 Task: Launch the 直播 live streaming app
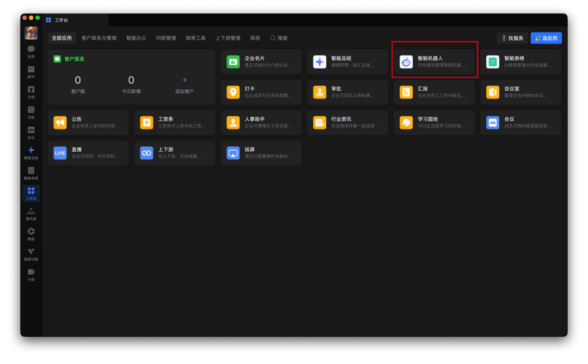[88, 152]
